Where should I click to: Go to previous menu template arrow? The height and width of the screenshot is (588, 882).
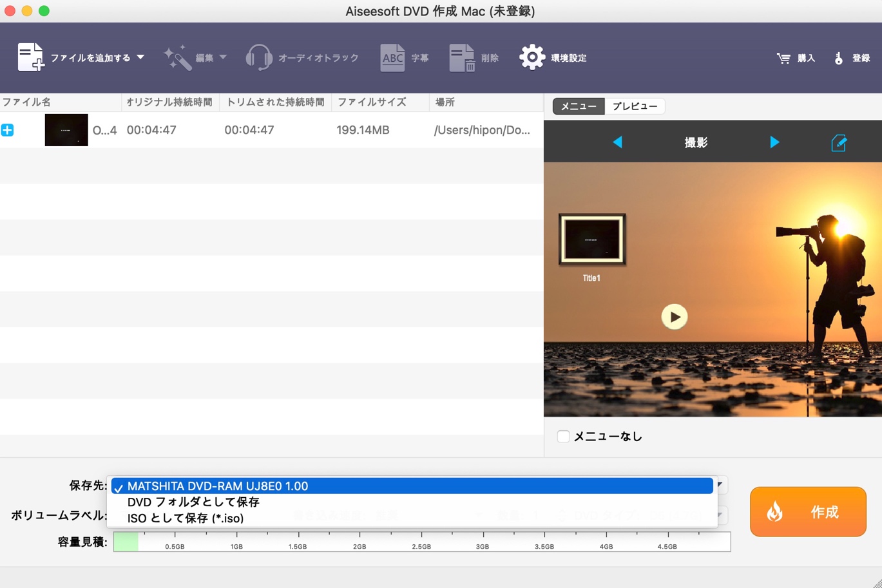tap(617, 142)
